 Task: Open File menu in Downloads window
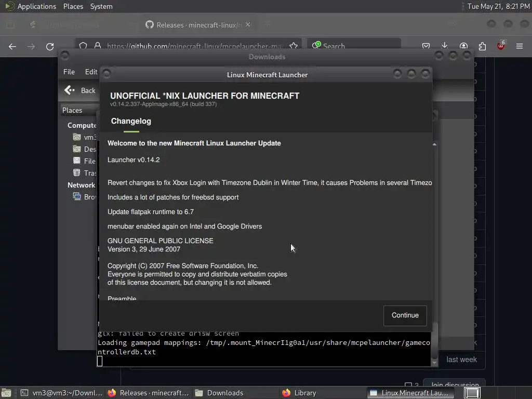(x=69, y=72)
